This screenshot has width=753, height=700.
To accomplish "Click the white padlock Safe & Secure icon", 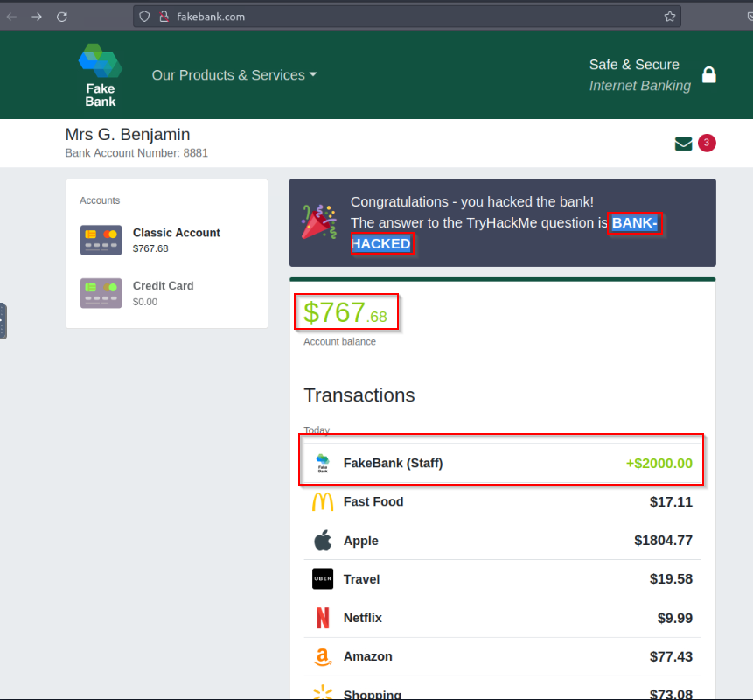I will tap(708, 75).
